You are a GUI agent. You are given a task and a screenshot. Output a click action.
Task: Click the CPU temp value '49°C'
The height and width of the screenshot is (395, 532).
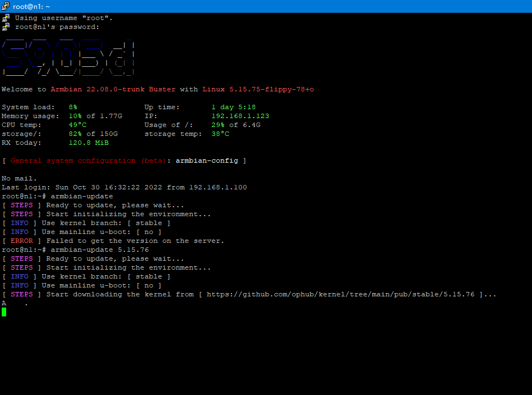click(x=78, y=125)
